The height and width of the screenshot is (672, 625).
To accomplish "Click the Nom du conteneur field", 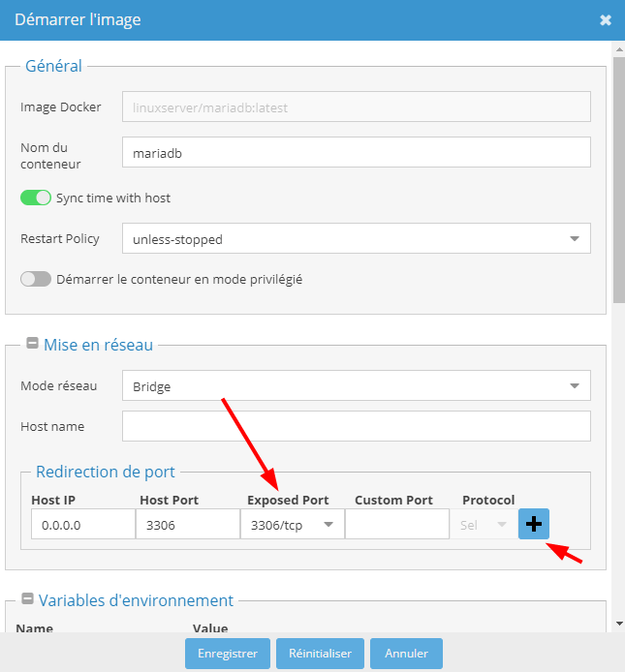I will 356,152.
